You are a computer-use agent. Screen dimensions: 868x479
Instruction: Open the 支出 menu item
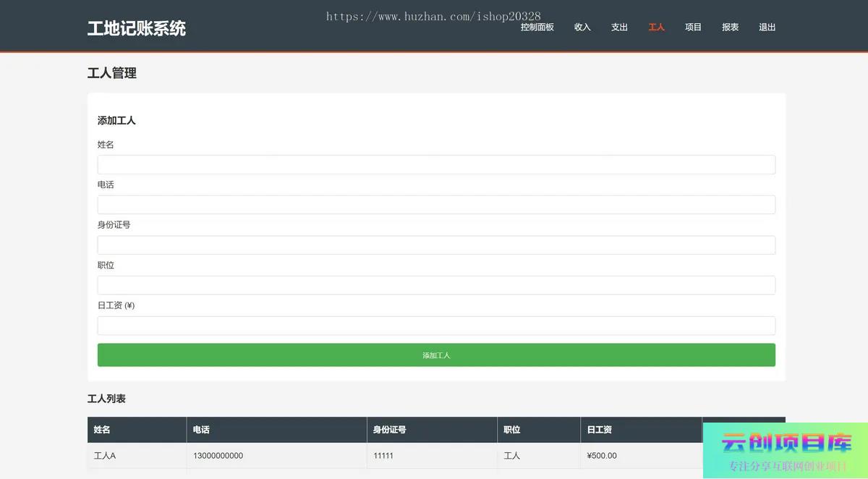pos(619,27)
